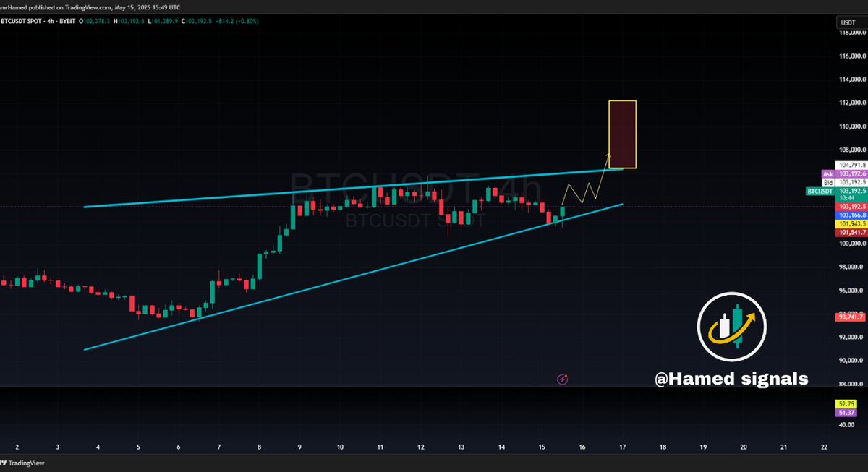
Task: Click the 110,000.0 price axis label
Action: click(x=851, y=126)
